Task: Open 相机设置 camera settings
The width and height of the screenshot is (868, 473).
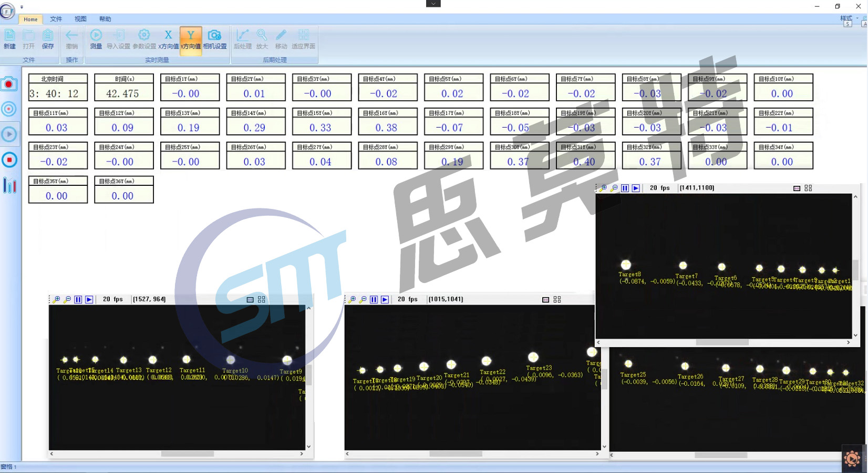Action: pos(214,39)
